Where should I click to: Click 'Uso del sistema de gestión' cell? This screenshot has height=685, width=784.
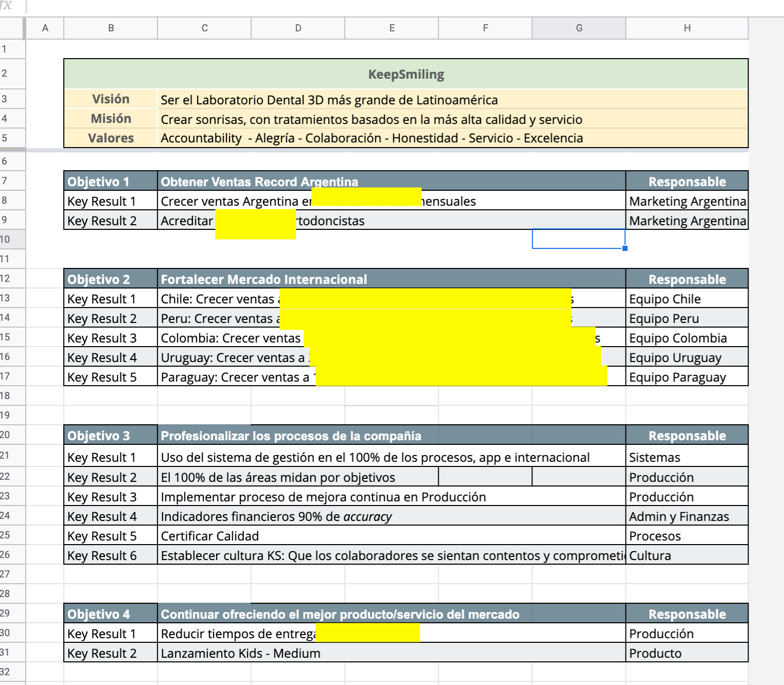pos(391,457)
